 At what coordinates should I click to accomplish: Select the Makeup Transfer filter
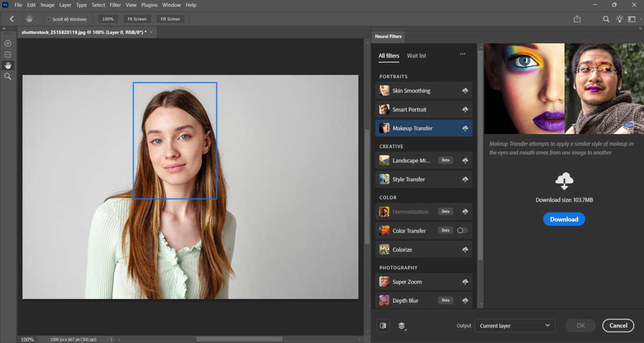(424, 128)
